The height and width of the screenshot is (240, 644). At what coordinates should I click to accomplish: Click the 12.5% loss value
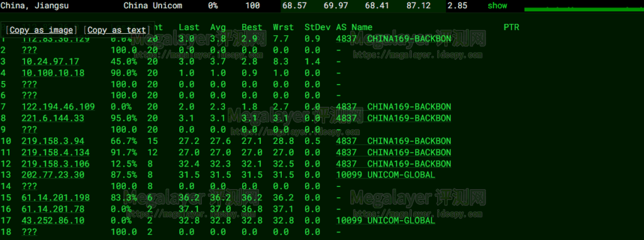point(124,164)
